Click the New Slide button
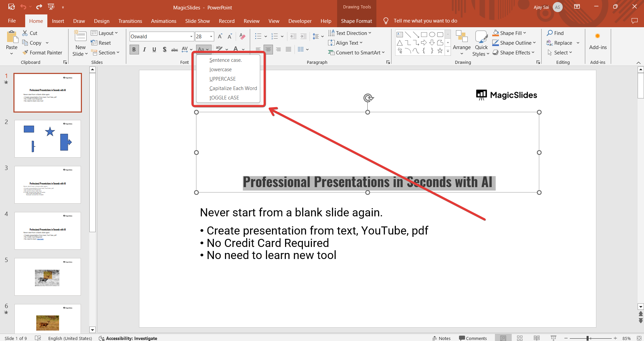The image size is (644, 341). coord(80,36)
